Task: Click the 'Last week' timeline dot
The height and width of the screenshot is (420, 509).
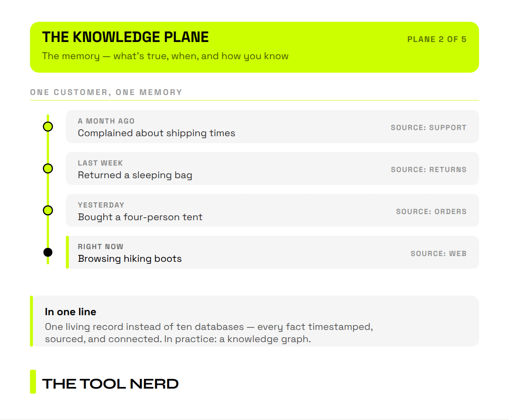Action: [48, 168]
